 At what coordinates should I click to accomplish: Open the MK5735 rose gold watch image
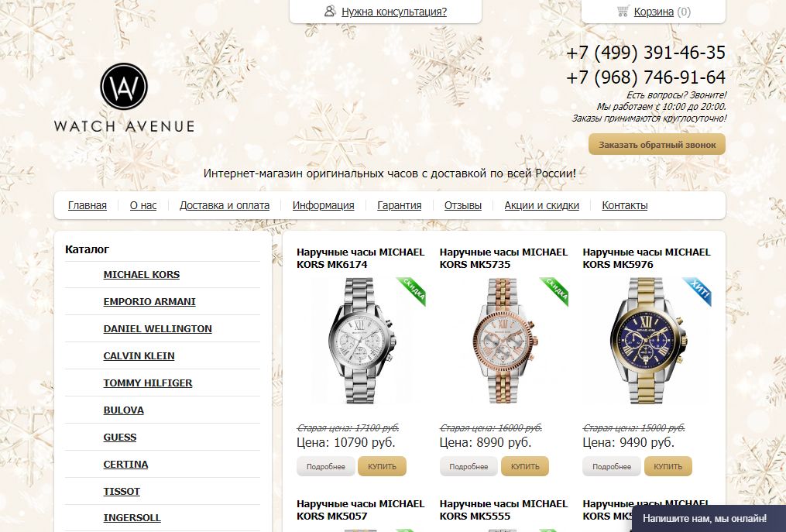pyautogui.click(x=504, y=341)
